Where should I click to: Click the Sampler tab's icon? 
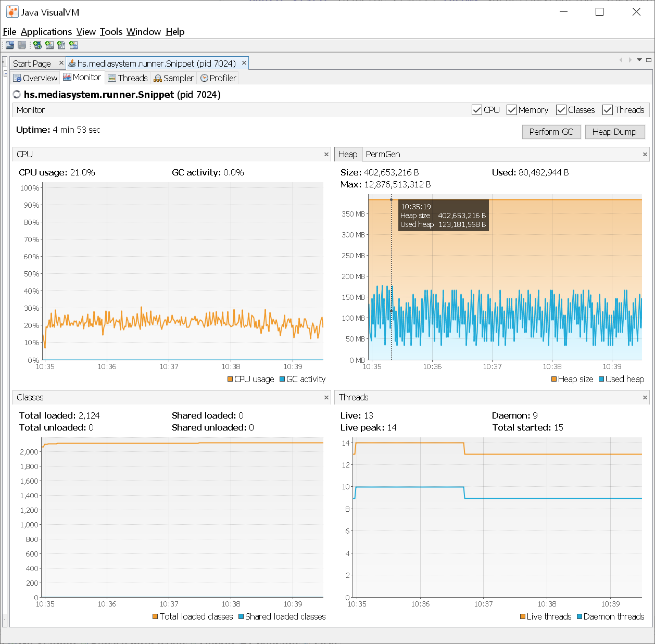pyautogui.click(x=158, y=78)
